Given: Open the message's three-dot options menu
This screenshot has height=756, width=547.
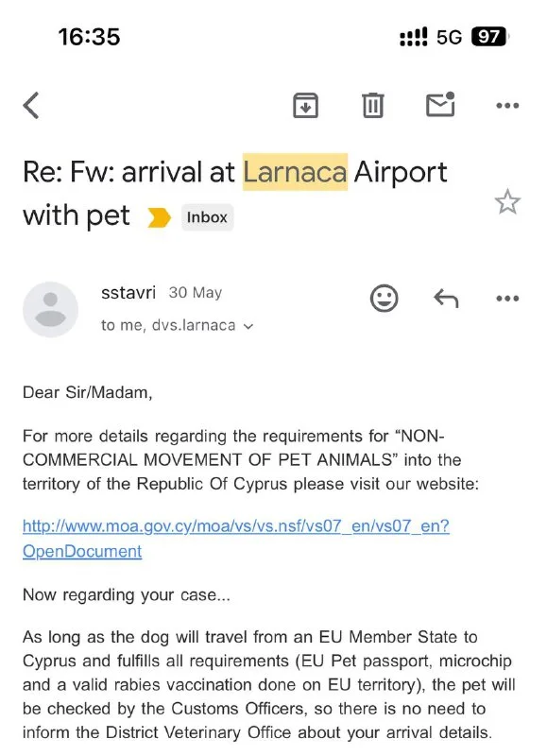Looking at the screenshot, I should coord(507,299).
